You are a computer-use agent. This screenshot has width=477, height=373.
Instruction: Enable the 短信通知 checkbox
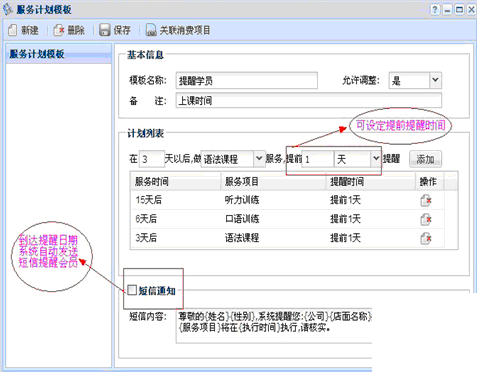point(132,290)
